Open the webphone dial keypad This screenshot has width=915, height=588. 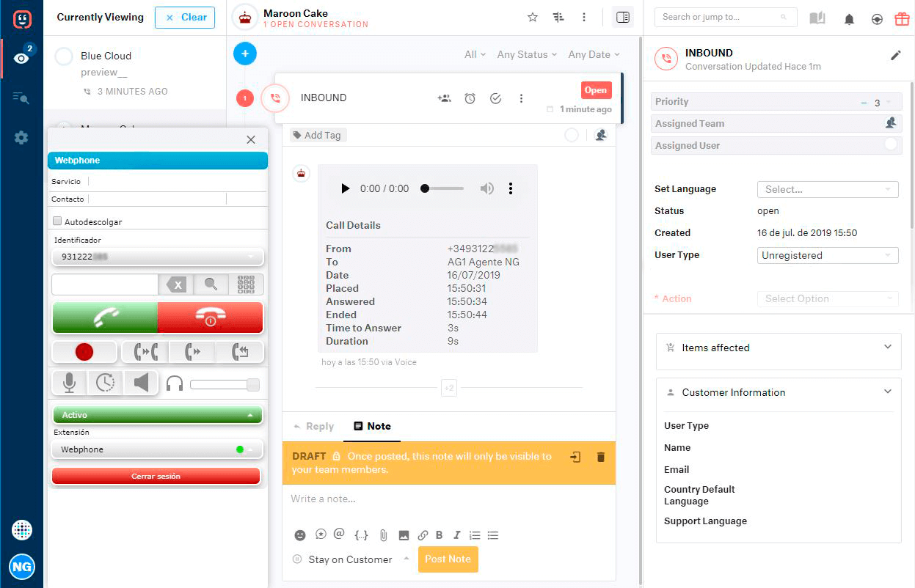[247, 284]
